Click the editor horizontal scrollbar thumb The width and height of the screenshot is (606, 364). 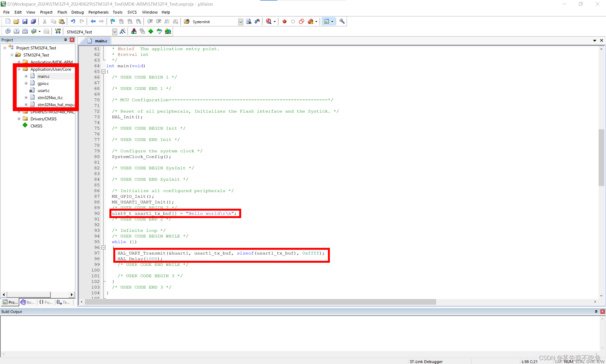260,302
